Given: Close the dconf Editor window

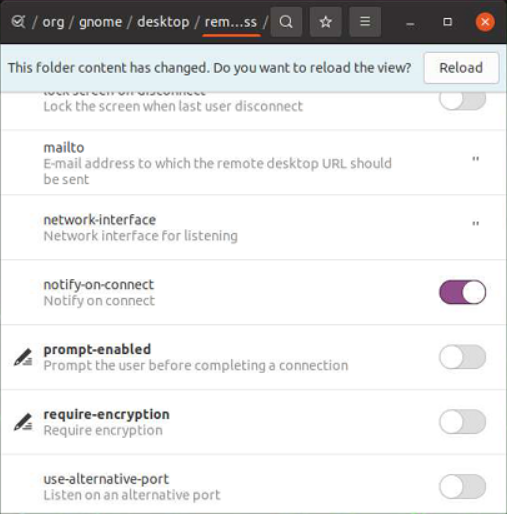Looking at the screenshot, I should 485,22.
